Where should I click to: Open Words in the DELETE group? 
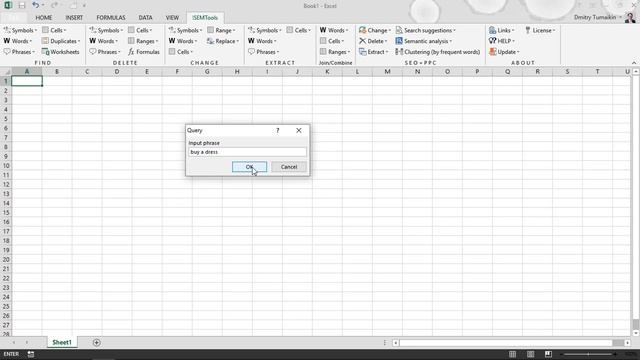point(103,41)
